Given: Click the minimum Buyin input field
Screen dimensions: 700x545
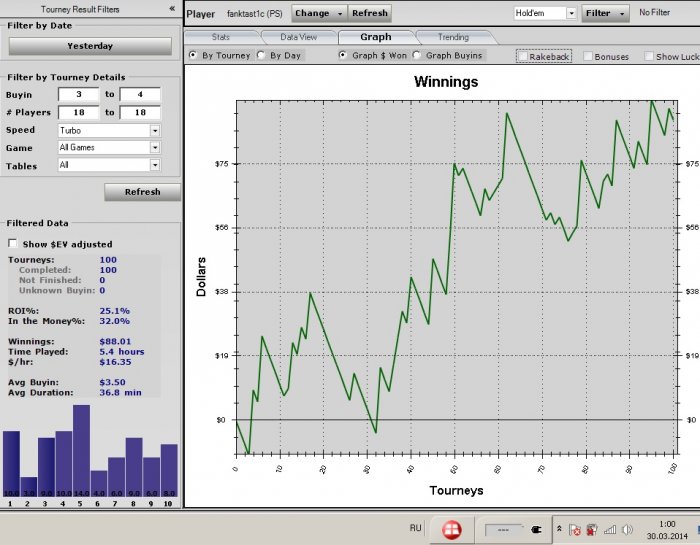Looking at the screenshot, I should [78, 95].
